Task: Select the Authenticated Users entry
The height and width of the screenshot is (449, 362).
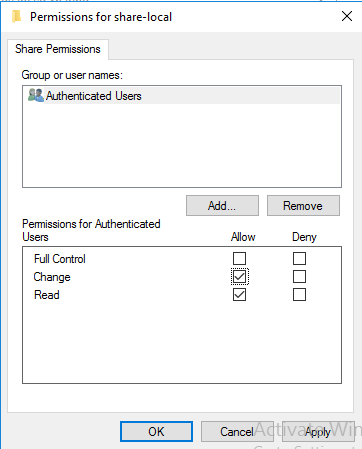Action: coord(182,96)
